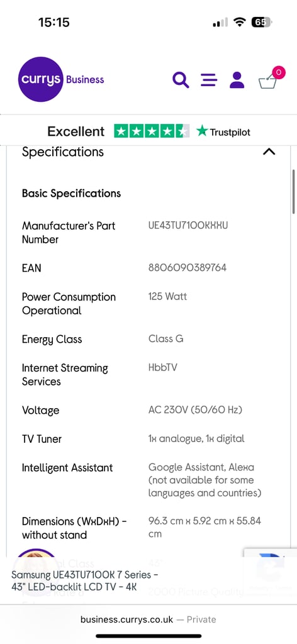
Task: Click the Specifications section heading
Action: (x=63, y=152)
